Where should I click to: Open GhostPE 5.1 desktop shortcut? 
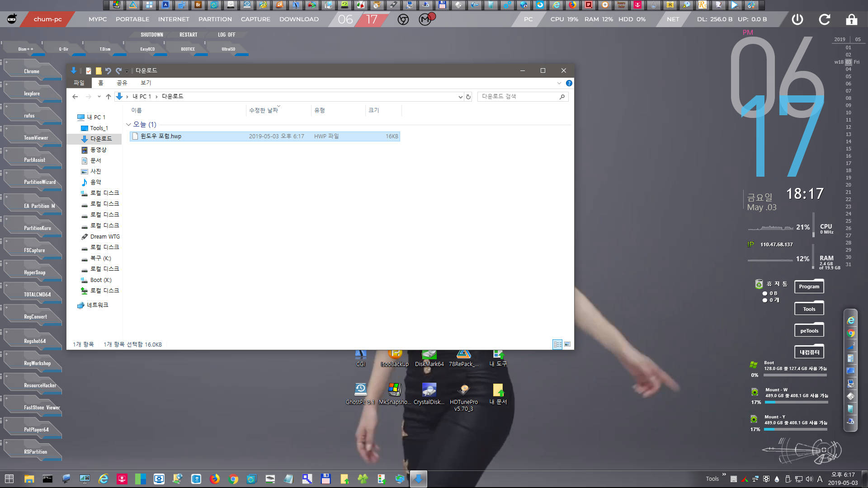coord(360,394)
